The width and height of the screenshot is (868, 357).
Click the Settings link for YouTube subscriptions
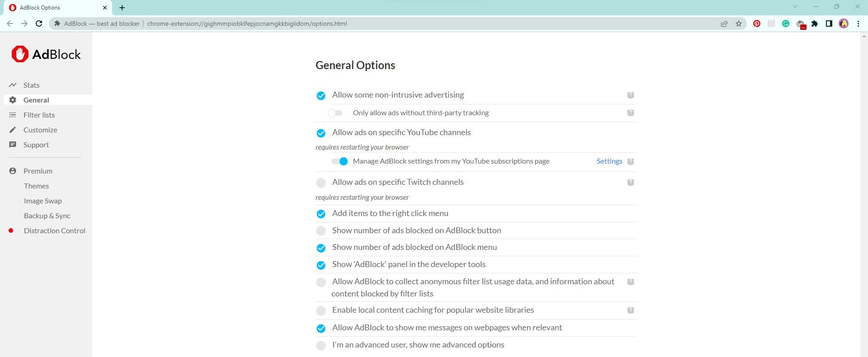pos(609,161)
